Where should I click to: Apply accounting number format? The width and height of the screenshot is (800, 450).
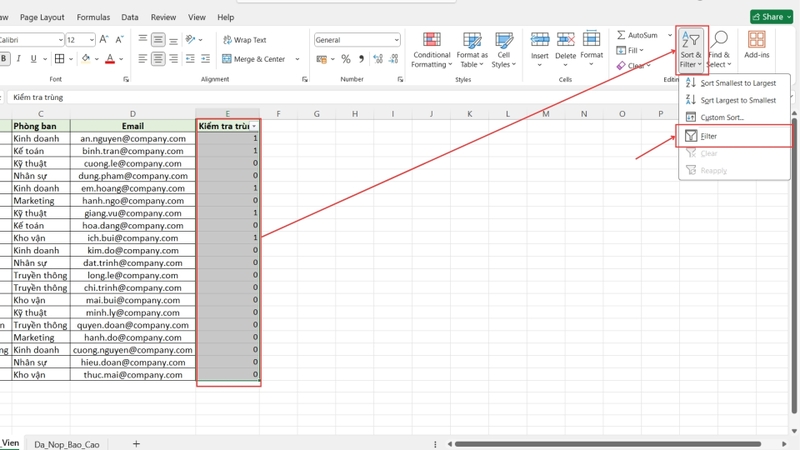[321, 59]
